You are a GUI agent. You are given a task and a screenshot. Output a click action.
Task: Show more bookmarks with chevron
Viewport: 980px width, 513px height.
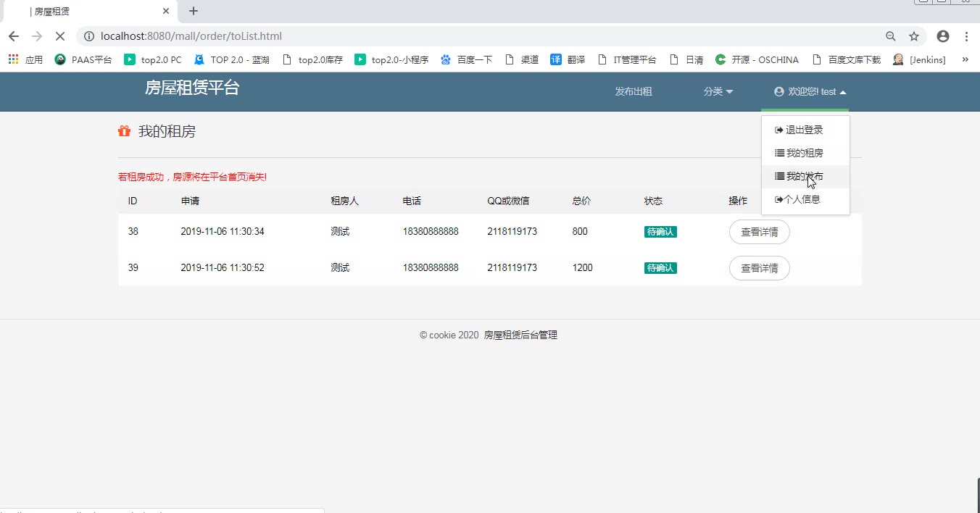(965, 59)
